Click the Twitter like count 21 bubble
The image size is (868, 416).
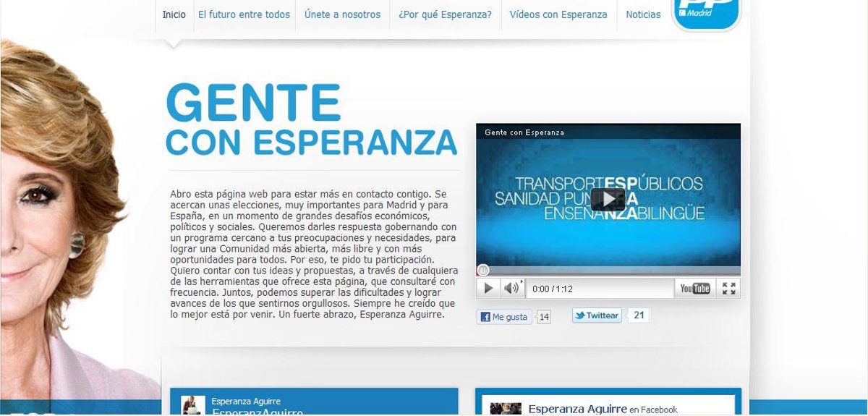click(x=639, y=315)
